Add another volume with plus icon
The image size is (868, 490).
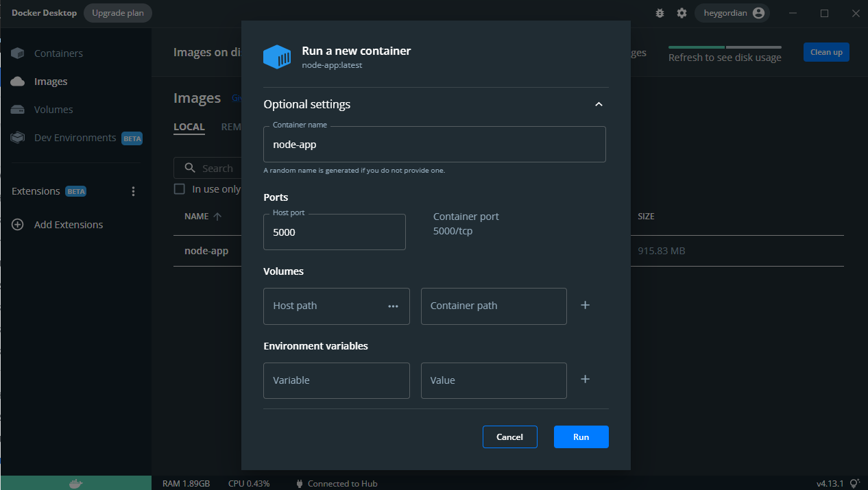[x=585, y=305]
